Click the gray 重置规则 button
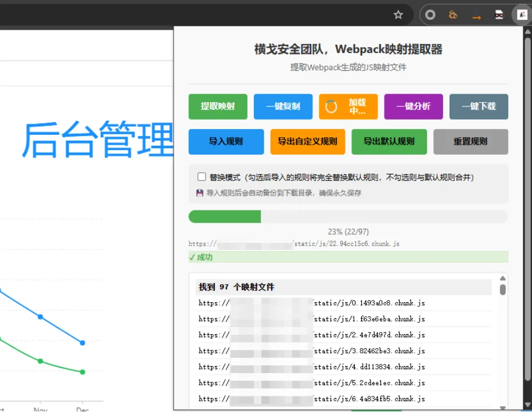 coord(470,142)
